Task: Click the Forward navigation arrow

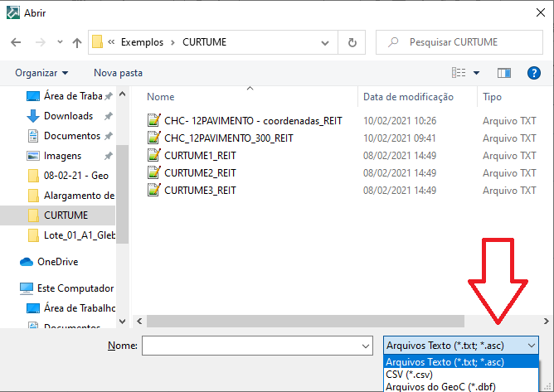Action: click(38, 42)
